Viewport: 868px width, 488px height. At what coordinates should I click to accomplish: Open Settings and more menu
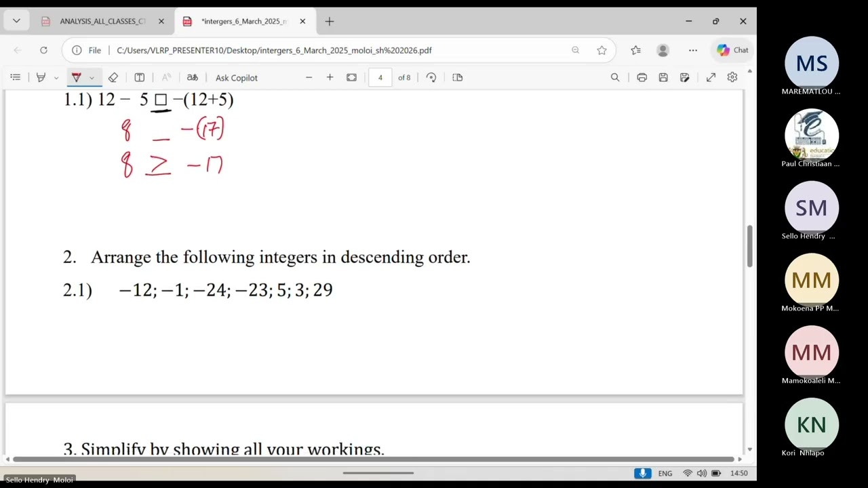(692, 50)
